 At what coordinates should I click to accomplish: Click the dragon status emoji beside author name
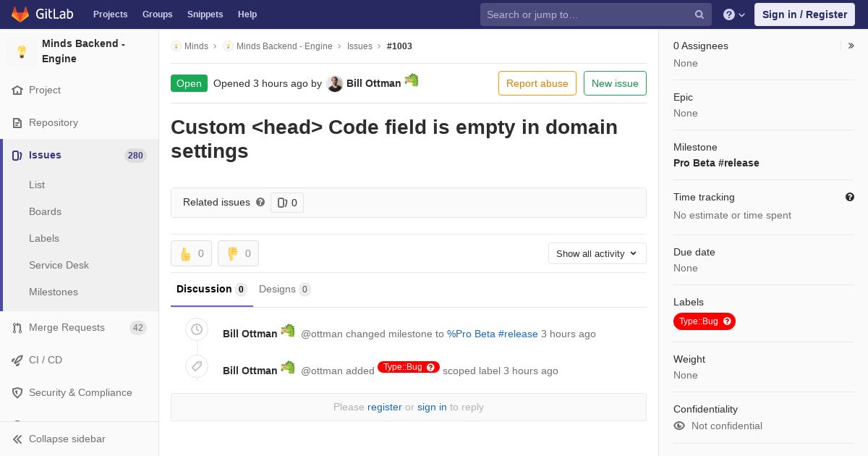pyautogui.click(x=412, y=80)
